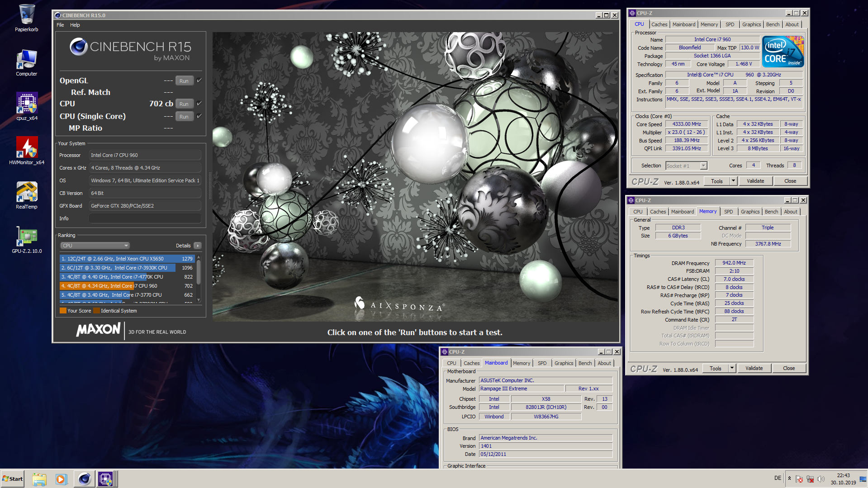The image size is (868, 488).
Task: Run the CPU (Single Core) benchmark
Action: pos(184,116)
